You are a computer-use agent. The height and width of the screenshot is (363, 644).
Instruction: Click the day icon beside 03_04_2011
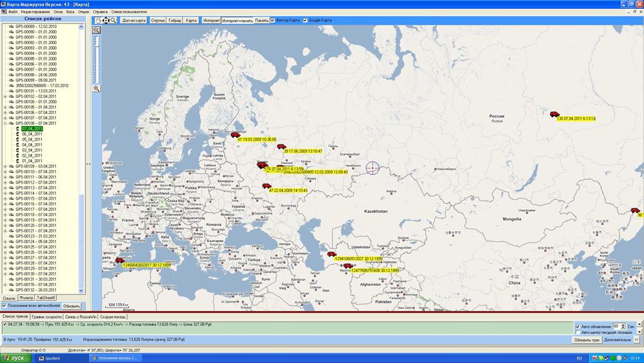(18, 150)
